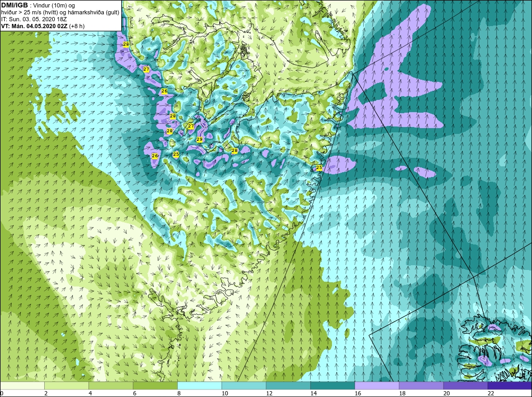Screen dimensions: 532x397
Task: Click the scale value 20 on the legend
Action: click(x=446, y=393)
